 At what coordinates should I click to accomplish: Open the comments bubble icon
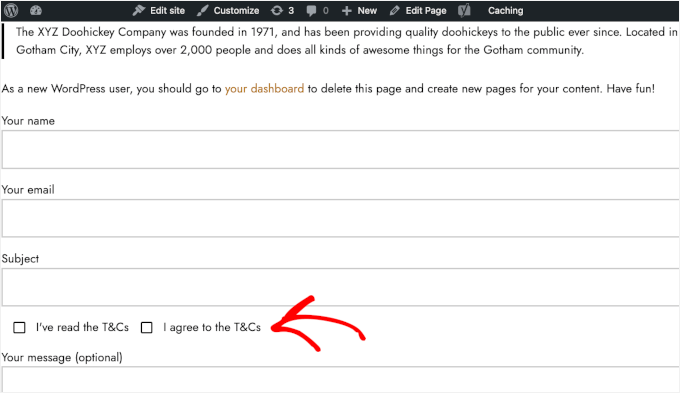[x=317, y=10]
